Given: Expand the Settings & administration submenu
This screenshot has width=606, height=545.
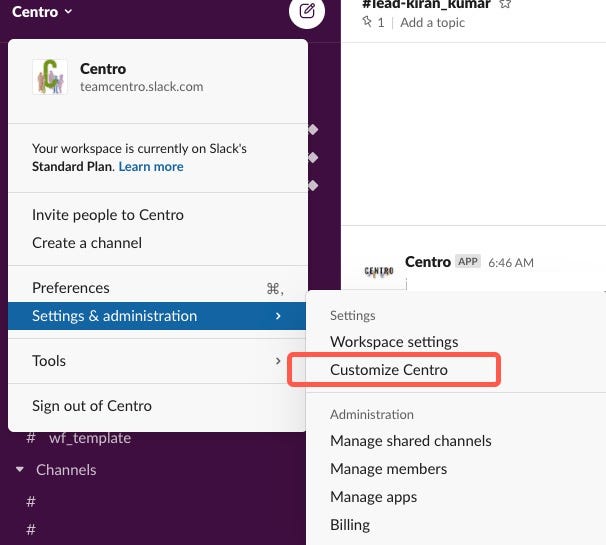Looking at the screenshot, I should (157, 316).
